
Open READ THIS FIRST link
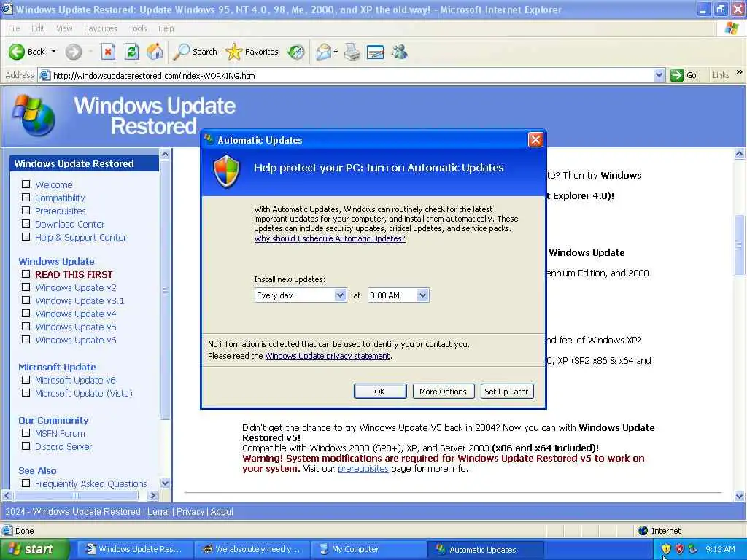click(x=74, y=275)
